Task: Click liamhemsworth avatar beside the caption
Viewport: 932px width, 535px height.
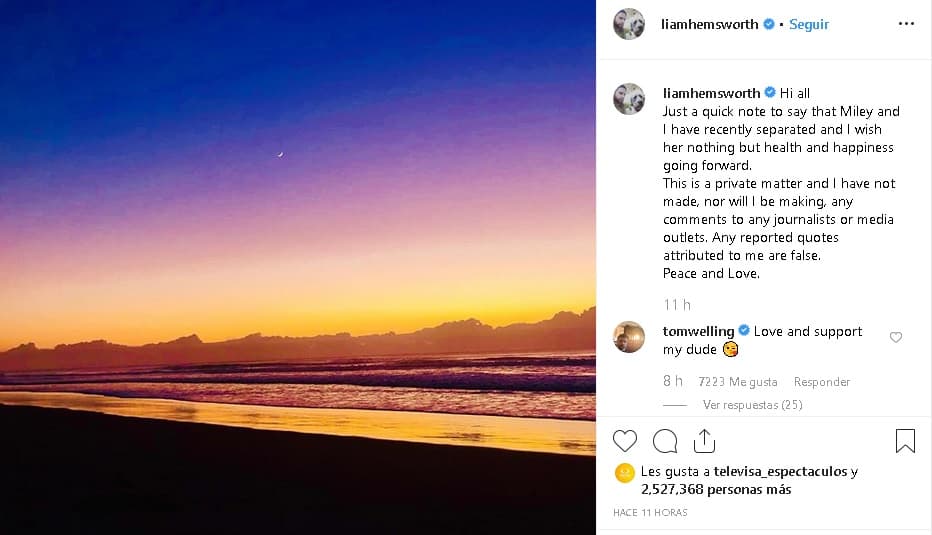Action: pos(629,99)
